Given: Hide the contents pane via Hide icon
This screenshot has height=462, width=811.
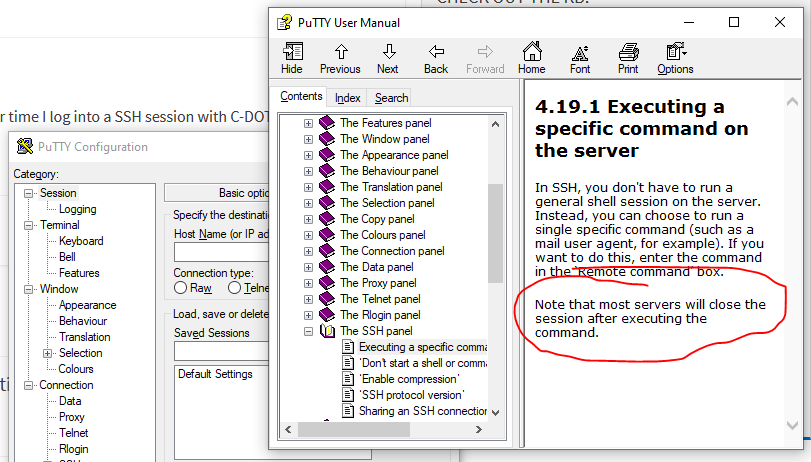Looking at the screenshot, I should pos(292,58).
